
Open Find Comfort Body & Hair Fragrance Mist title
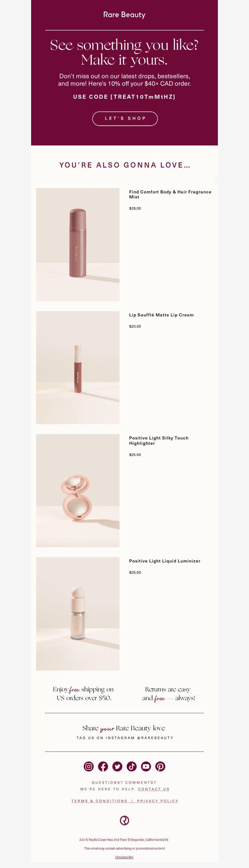170,194
